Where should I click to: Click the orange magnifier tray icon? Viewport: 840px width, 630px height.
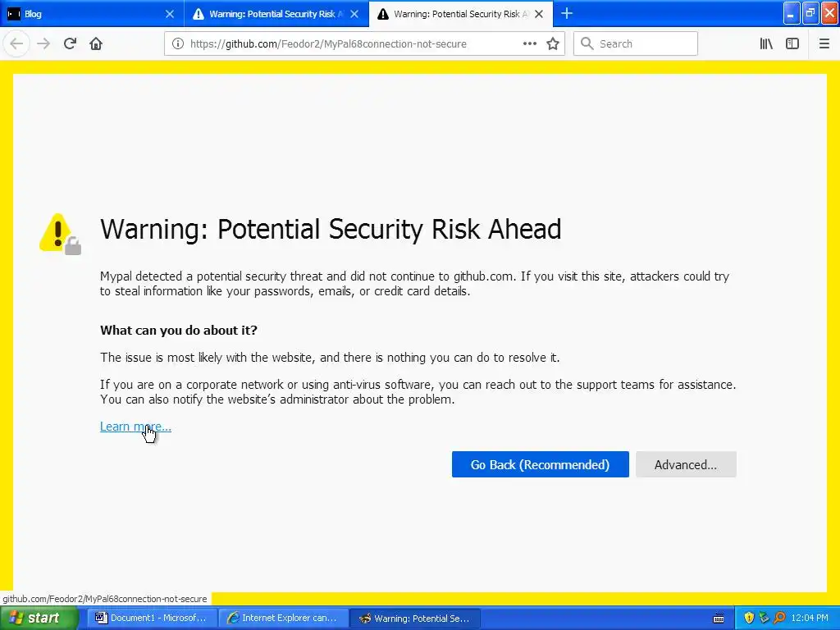779,619
